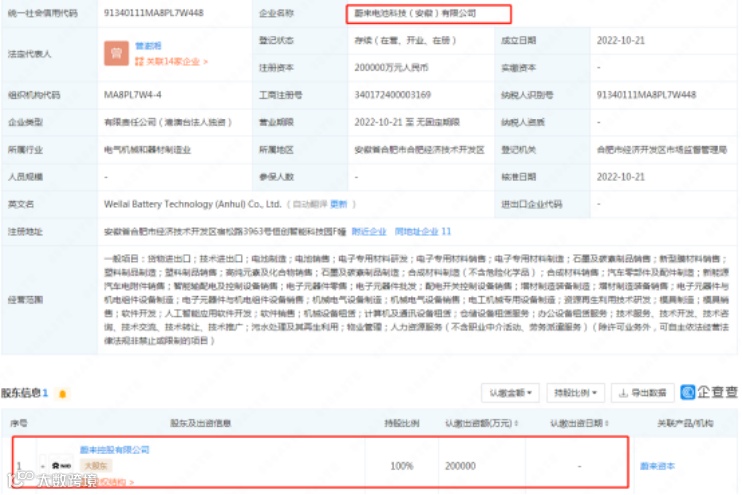Click the 大股东 tag under the shareholder name
742x495 pixels.
(96, 466)
